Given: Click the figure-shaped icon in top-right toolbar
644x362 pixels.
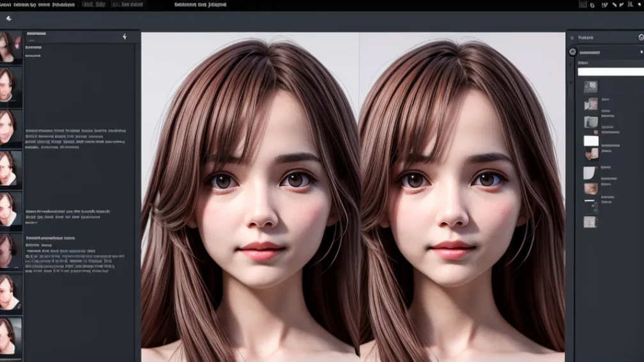Looking at the screenshot, I should pyautogui.click(x=630, y=4).
